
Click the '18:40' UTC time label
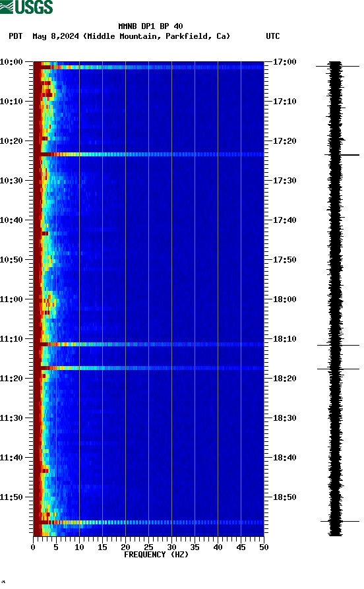click(x=284, y=458)
